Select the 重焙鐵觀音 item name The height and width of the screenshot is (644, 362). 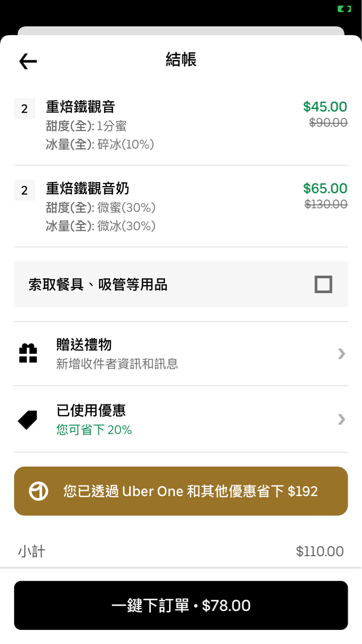point(80,107)
